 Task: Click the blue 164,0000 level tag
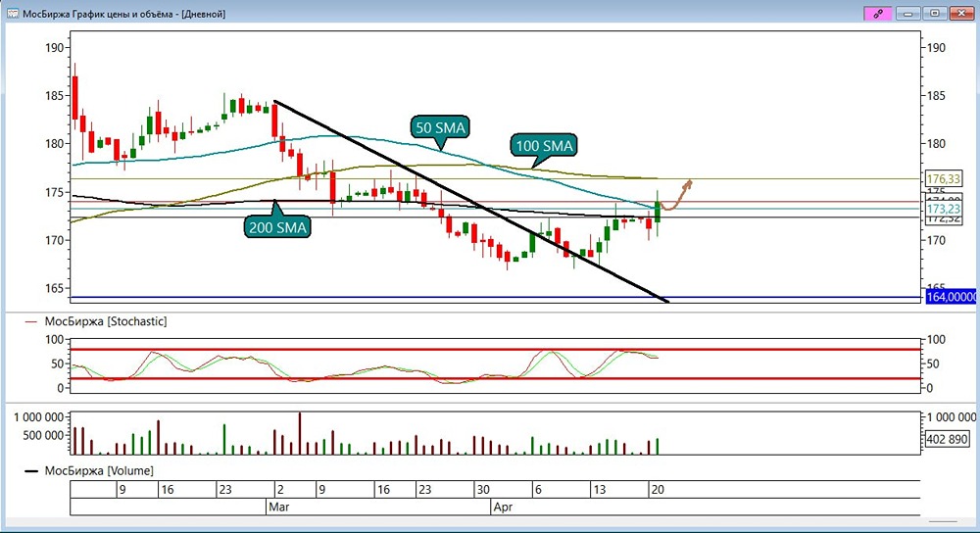(x=952, y=297)
